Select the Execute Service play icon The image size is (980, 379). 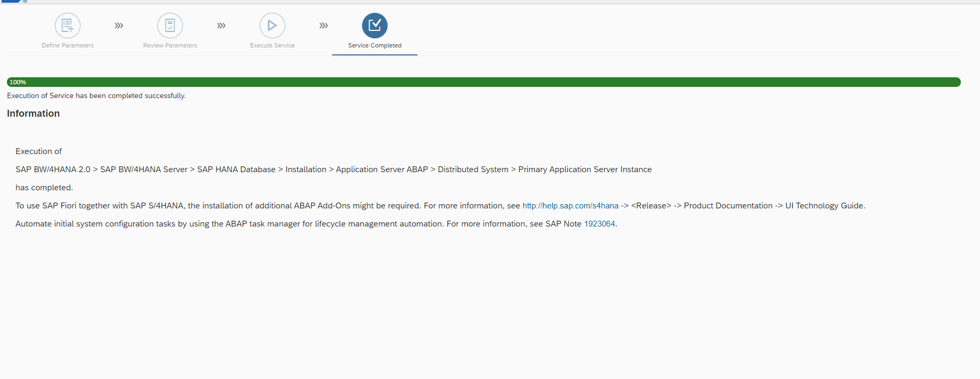click(272, 26)
